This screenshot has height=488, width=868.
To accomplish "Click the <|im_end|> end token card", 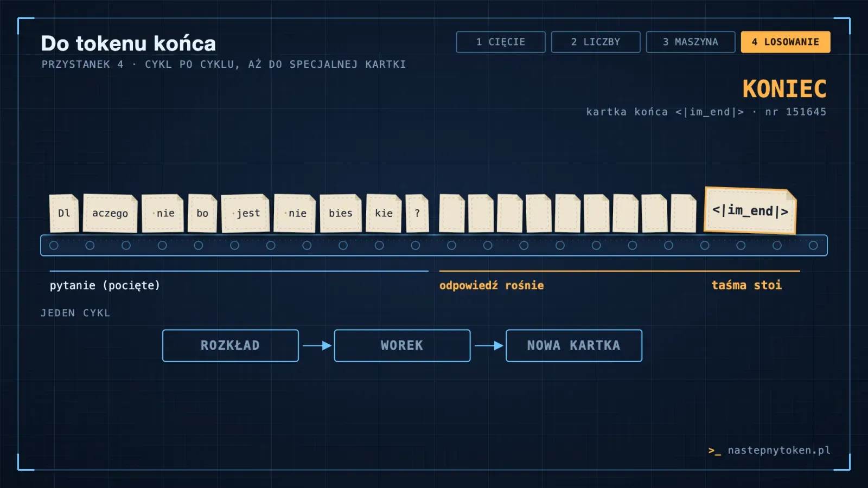I will [x=750, y=210].
